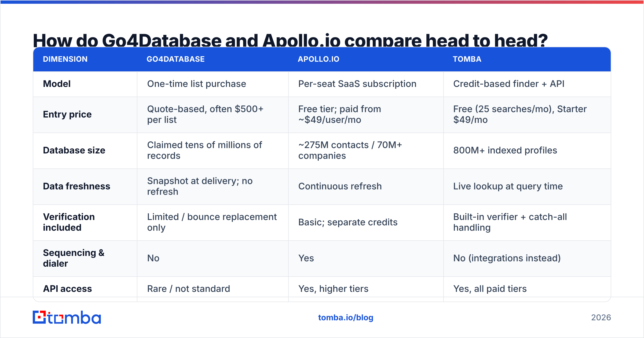Click the GO4DATABASE column header
This screenshot has width=644, height=338.
pyautogui.click(x=175, y=59)
